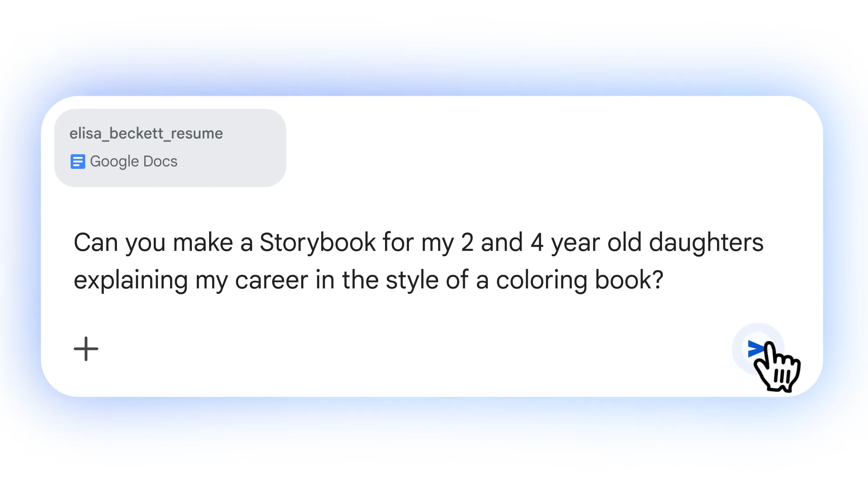Click the number "2" in the prompt
This screenshot has height=487, width=868.
(x=467, y=242)
